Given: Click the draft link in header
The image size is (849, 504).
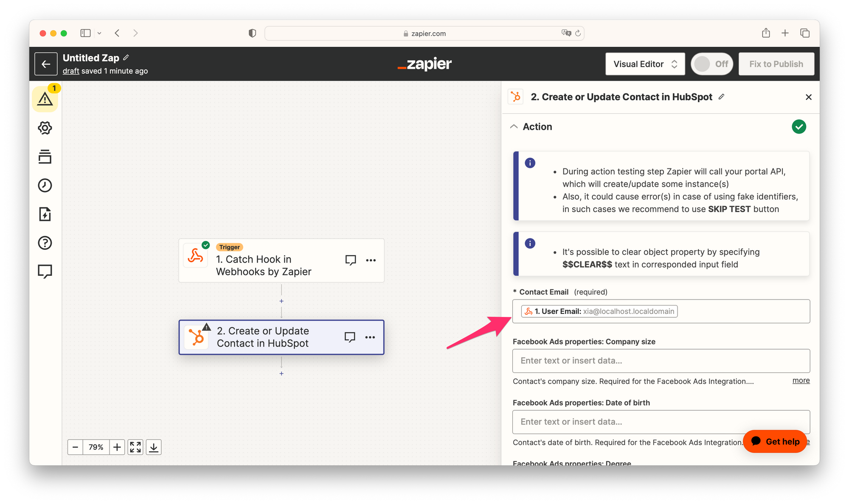Looking at the screenshot, I should 71,71.
